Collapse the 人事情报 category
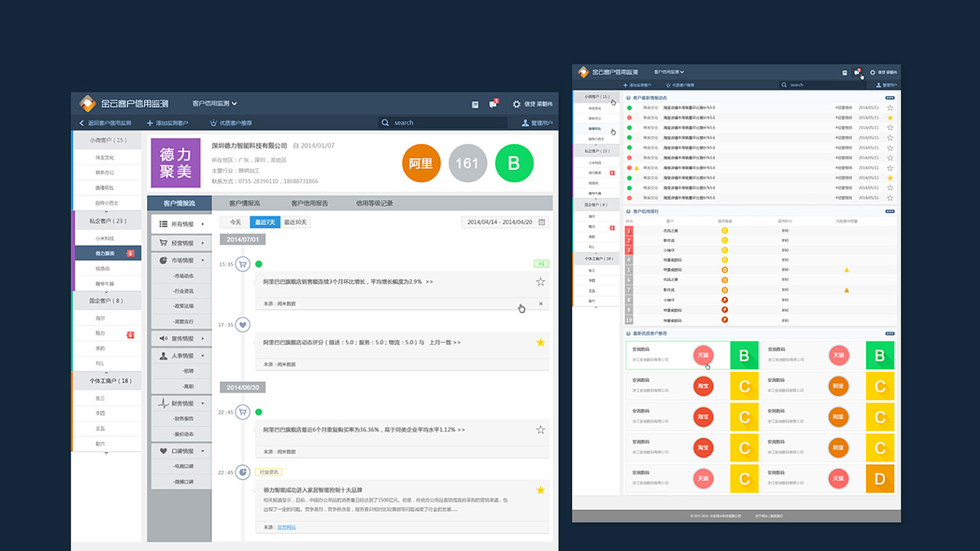 (181, 356)
